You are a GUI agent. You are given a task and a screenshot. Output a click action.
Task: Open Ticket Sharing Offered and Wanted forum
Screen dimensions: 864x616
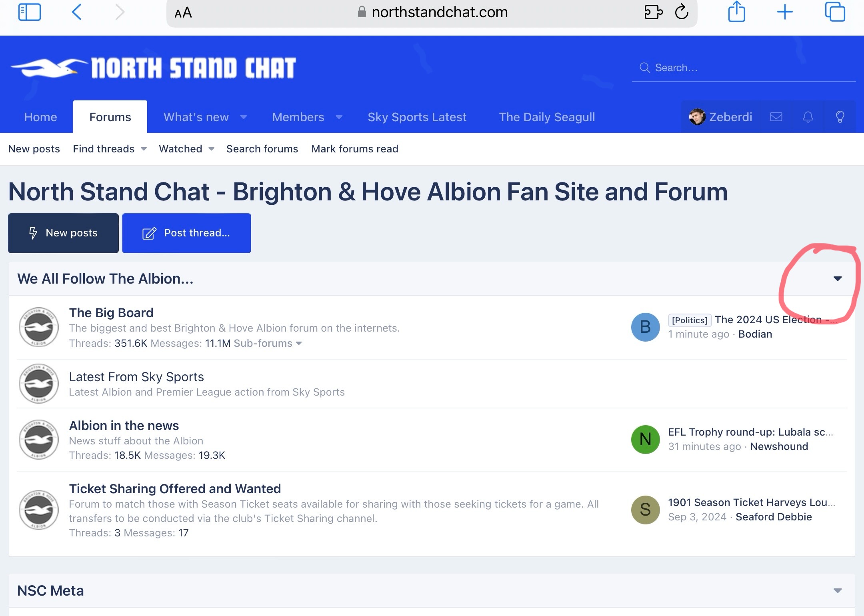click(x=175, y=488)
